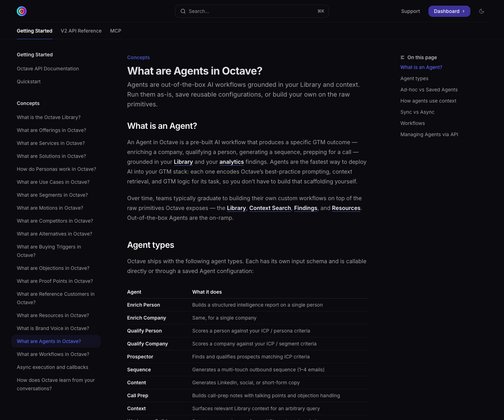This screenshot has width=504, height=420.
Task: Jump to Ad-hoc vs Saved Agents
Action: (429, 90)
